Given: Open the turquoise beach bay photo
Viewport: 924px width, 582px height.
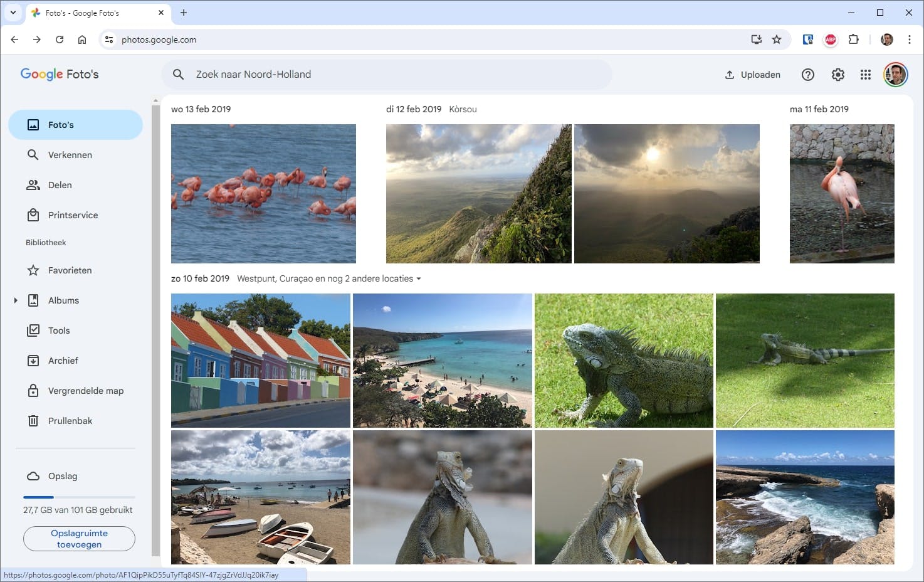Looking at the screenshot, I should [443, 361].
